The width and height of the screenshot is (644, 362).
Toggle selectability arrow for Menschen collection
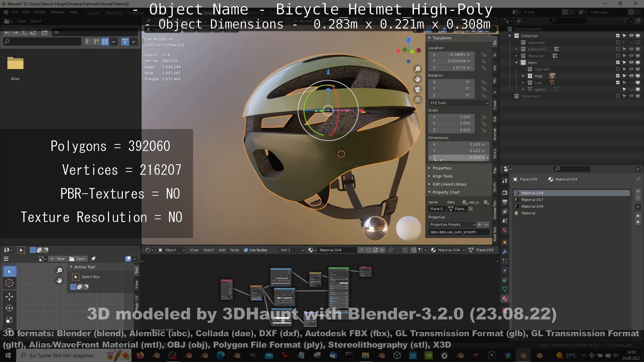(625, 56)
